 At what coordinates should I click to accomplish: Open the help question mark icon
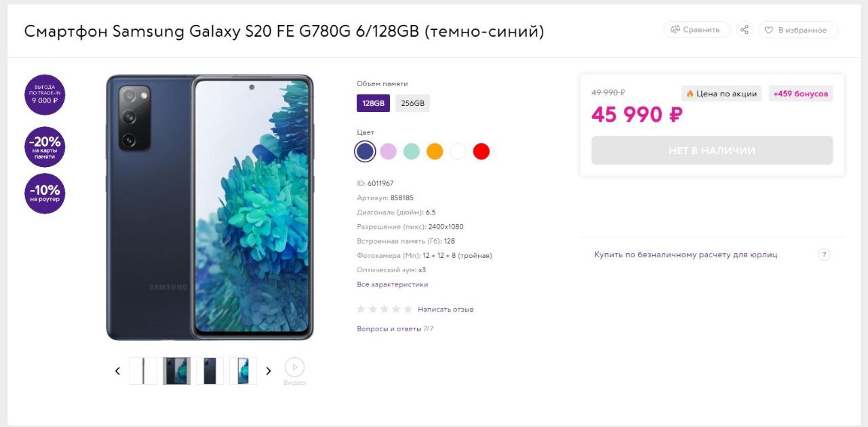[x=824, y=255]
